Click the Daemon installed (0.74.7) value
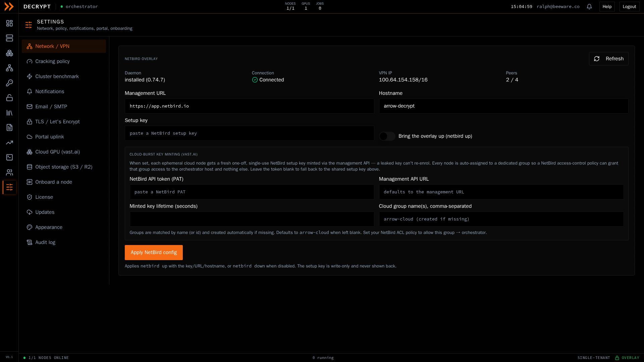 (x=145, y=80)
